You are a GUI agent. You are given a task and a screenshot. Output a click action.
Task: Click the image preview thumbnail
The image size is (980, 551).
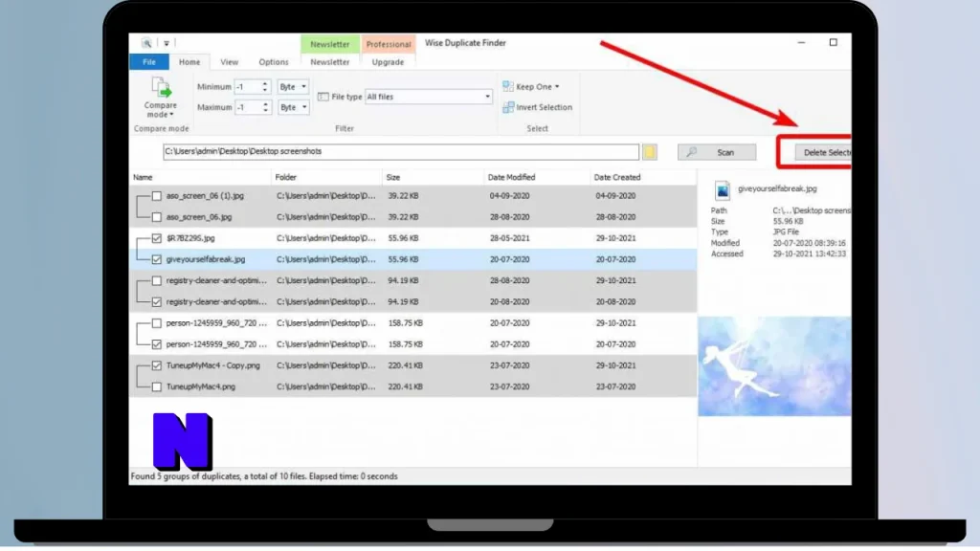coord(774,366)
